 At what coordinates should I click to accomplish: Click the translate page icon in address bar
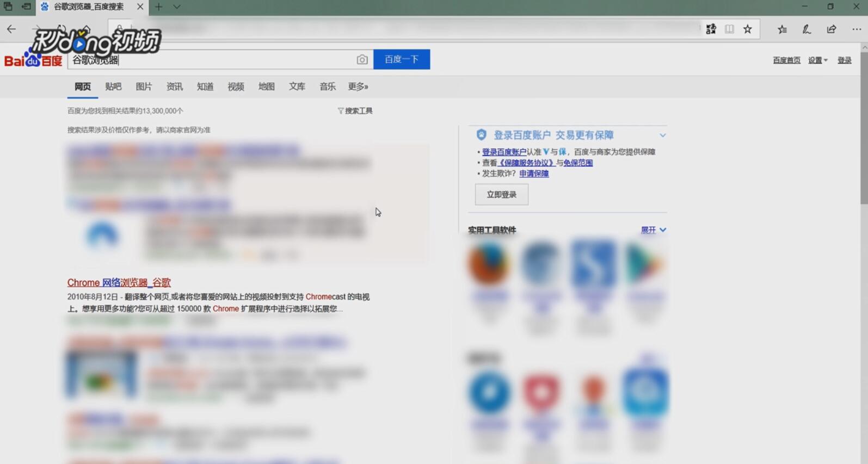pos(711,29)
